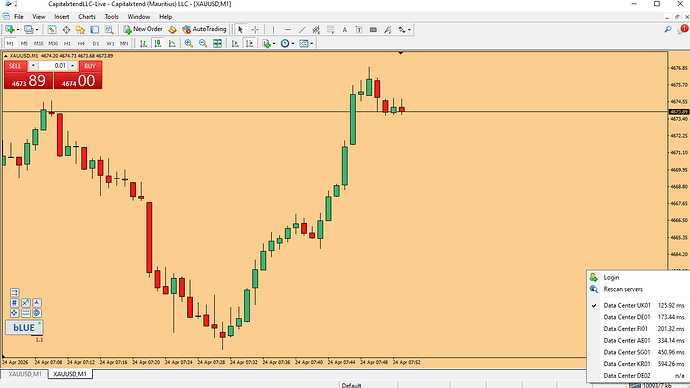
Task: Click SELL at 4673.89 price button
Action: point(29,81)
